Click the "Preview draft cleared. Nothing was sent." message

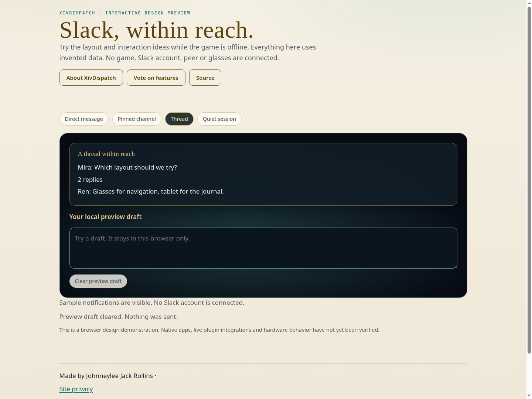[x=119, y=317]
